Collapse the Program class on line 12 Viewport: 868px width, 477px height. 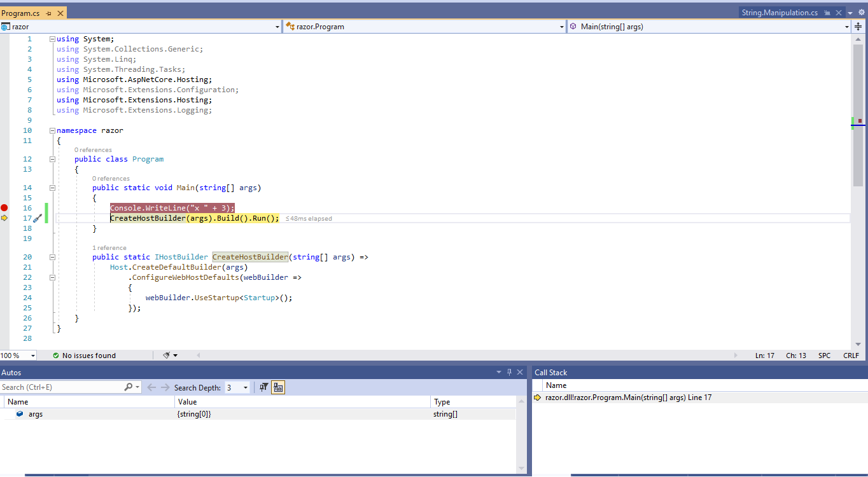pyautogui.click(x=52, y=159)
